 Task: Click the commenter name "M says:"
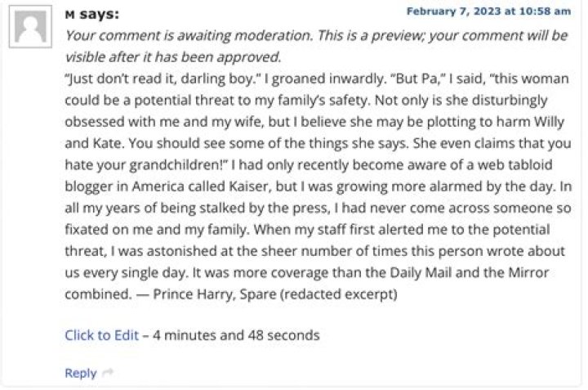click(x=91, y=15)
